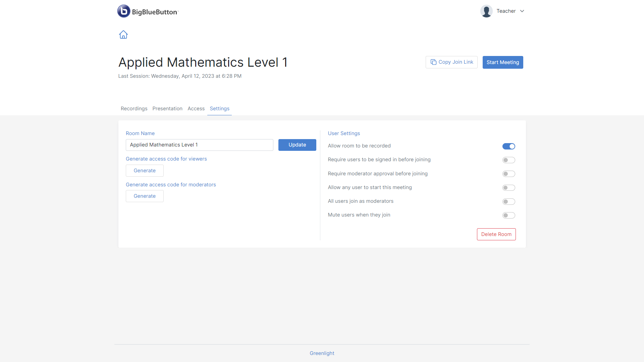Screen dimensions: 644x362
Task: Click the Presentation tab
Action: [167, 108]
